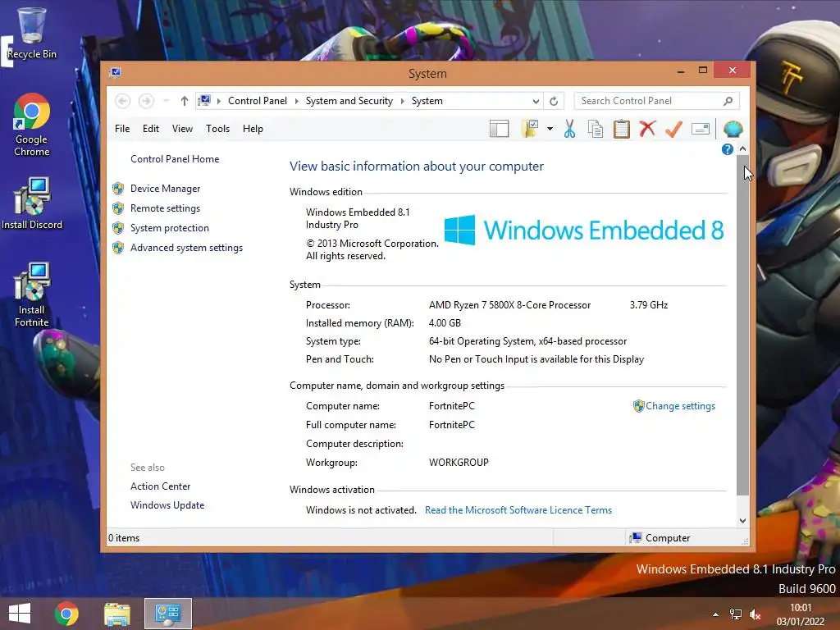The width and height of the screenshot is (840, 630).
Task: Open Chrome from the taskbar
Action: (66, 614)
